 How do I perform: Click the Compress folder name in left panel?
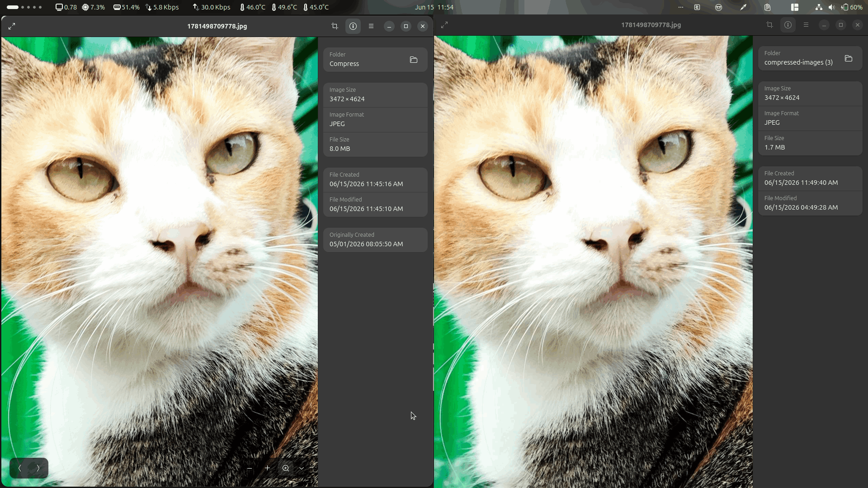click(344, 64)
